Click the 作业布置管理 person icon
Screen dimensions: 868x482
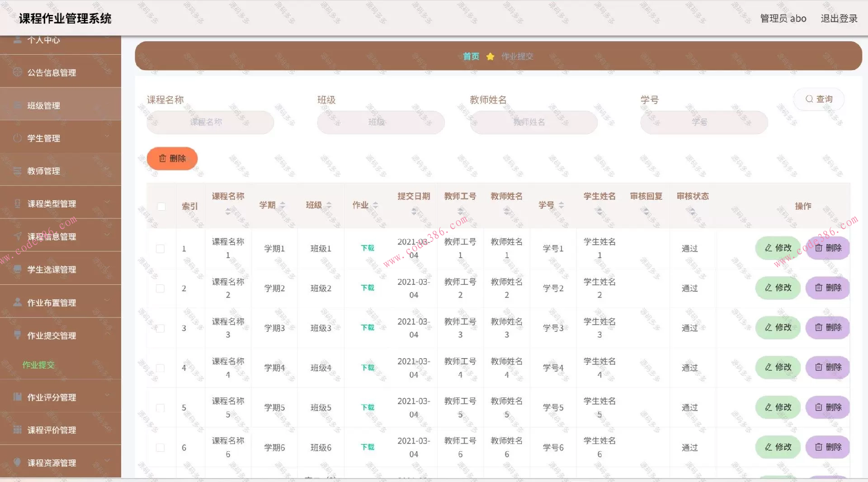(18, 302)
